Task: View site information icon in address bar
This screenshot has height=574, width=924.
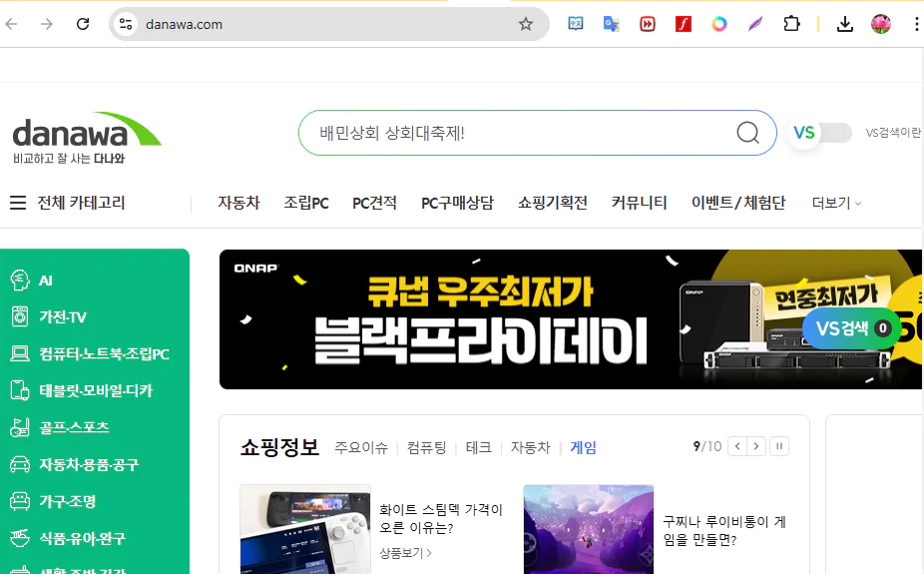Action: pyautogui.click(x=126, y=24)
